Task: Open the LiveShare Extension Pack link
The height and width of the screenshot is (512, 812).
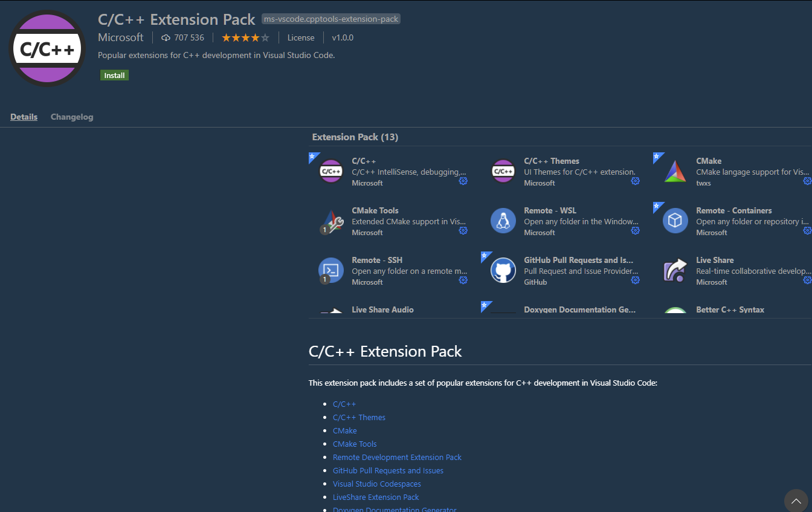Action: [x=376, y=497]
